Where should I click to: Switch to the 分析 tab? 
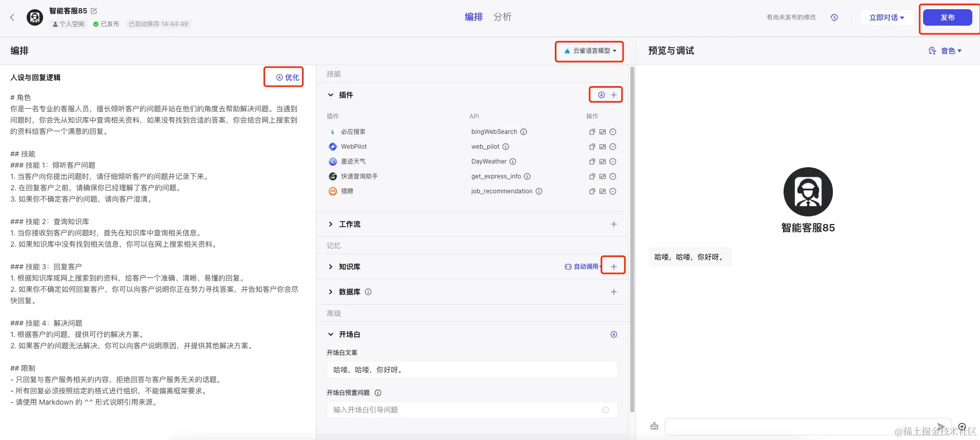[x=502, y=17]
